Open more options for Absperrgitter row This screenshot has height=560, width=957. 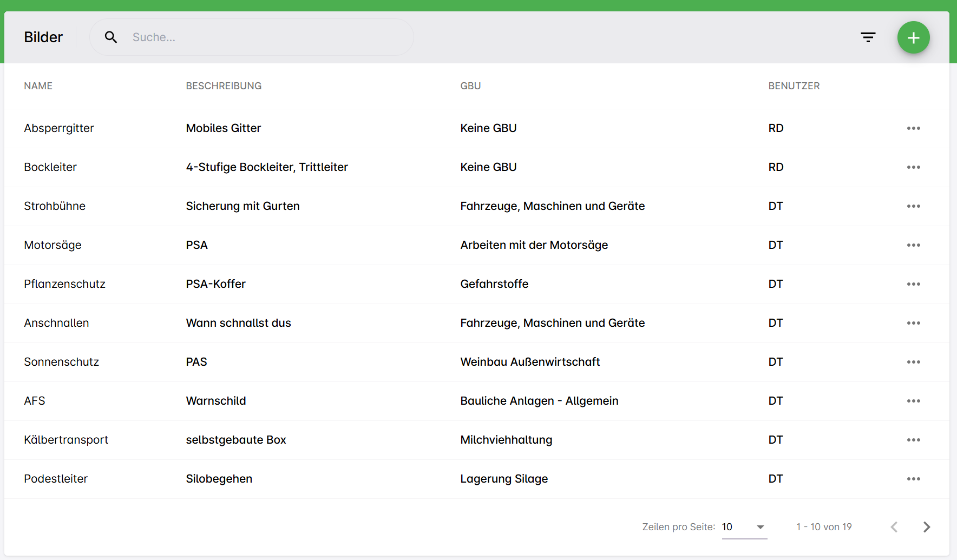(913, 128)
